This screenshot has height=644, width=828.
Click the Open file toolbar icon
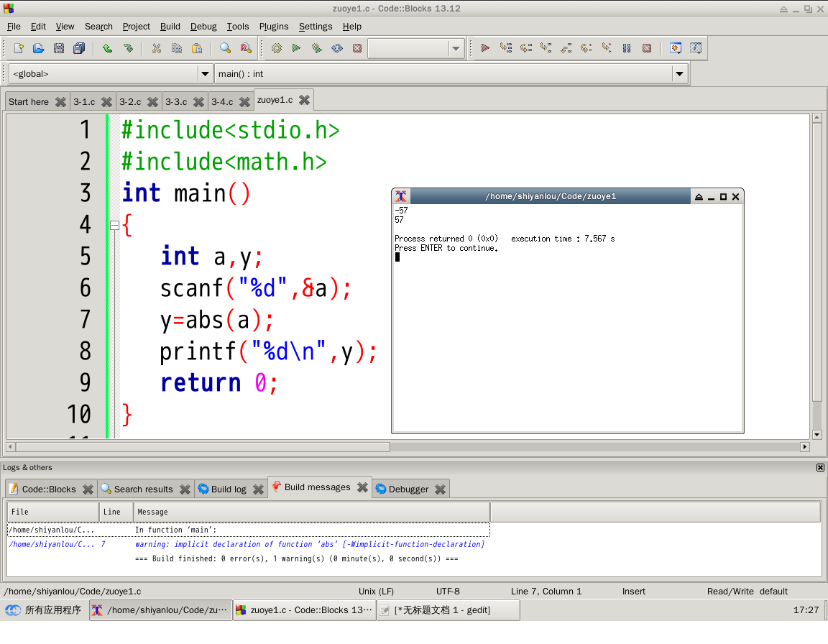[x=39, y=48]
